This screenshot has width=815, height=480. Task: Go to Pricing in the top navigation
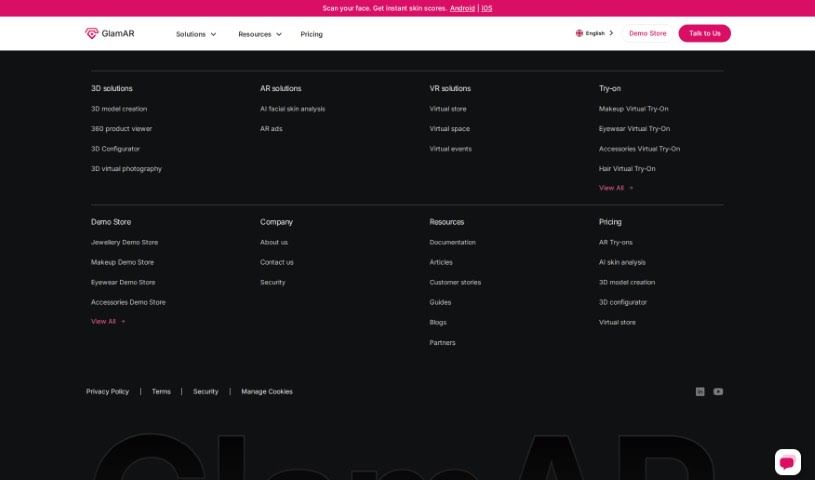(311, 34)
